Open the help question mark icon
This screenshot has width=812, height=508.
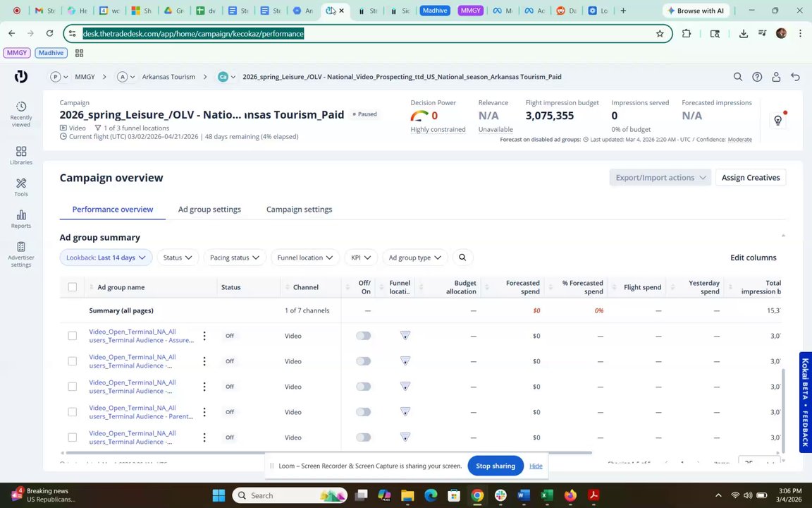click(757, 77)
